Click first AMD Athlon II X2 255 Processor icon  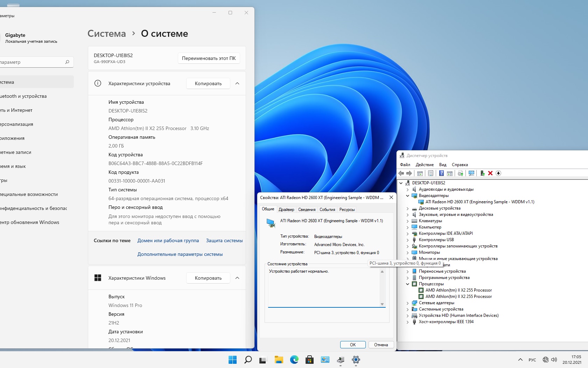tap(421, 290)
